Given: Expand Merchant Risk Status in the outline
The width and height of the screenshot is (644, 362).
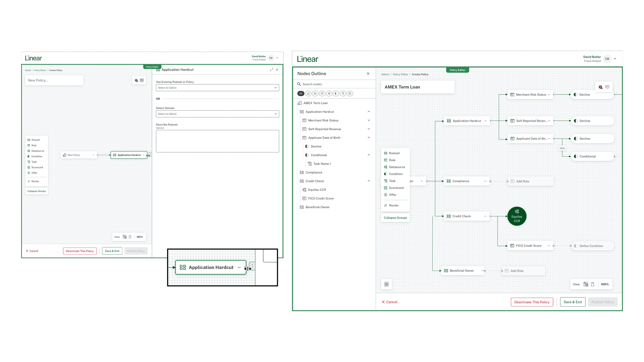Looking at the screenshot, I should [369, 120].
